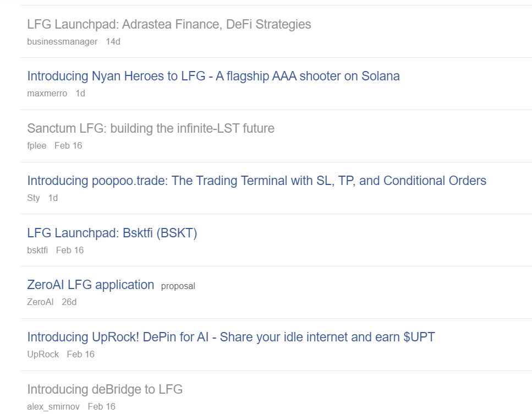
Task: Open the poopoo.trade Trading Terminal topic
Action: pyautogui.click(x=256, y=181)
